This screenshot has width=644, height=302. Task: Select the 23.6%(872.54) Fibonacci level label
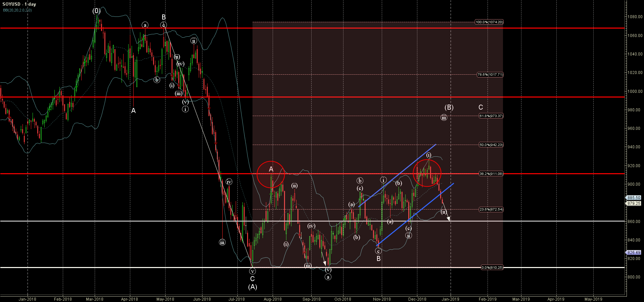coord(491,210)
